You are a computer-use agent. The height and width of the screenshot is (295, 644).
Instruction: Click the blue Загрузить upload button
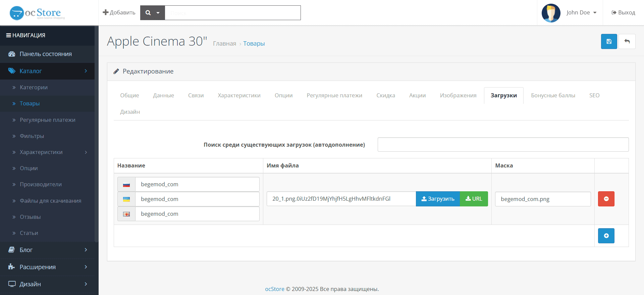438,199
